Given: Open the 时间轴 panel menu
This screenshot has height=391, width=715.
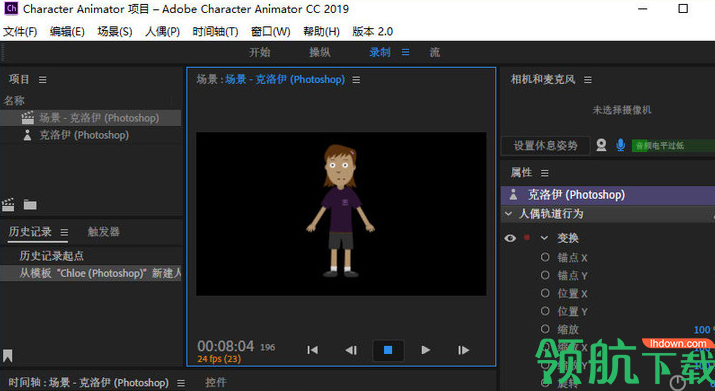Looking at the screenshot, I should point(181,383).
